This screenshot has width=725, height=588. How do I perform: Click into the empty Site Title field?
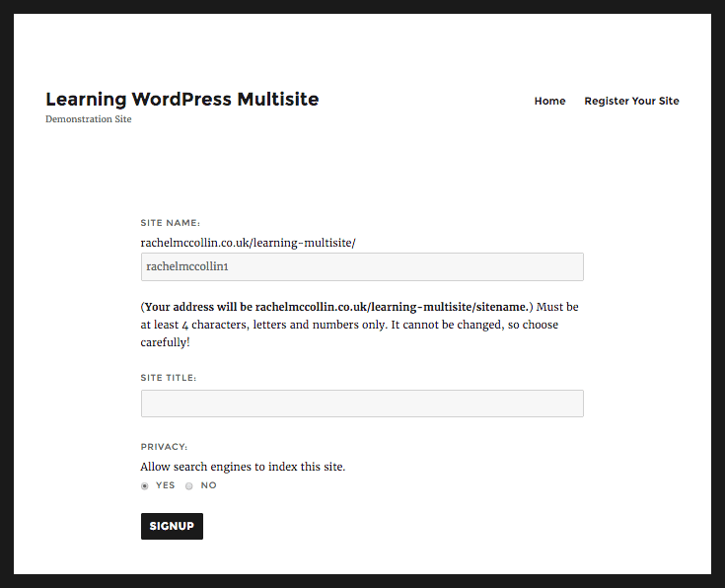coord(362,404)
